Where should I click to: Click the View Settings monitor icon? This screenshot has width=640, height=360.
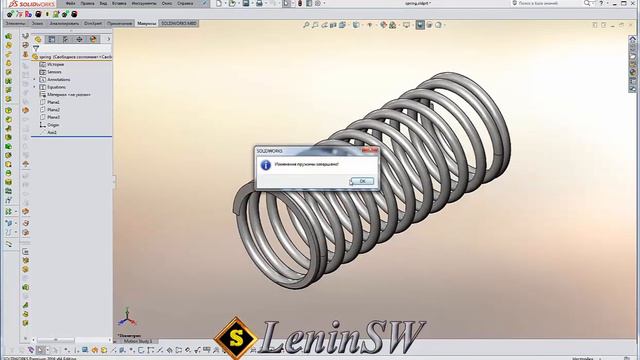point(406,25)
